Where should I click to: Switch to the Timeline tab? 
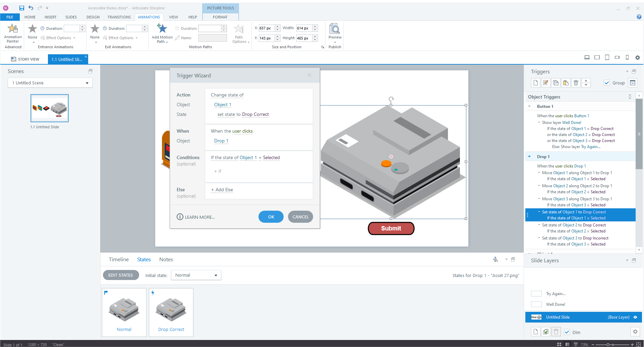click(x=119, y=260)
